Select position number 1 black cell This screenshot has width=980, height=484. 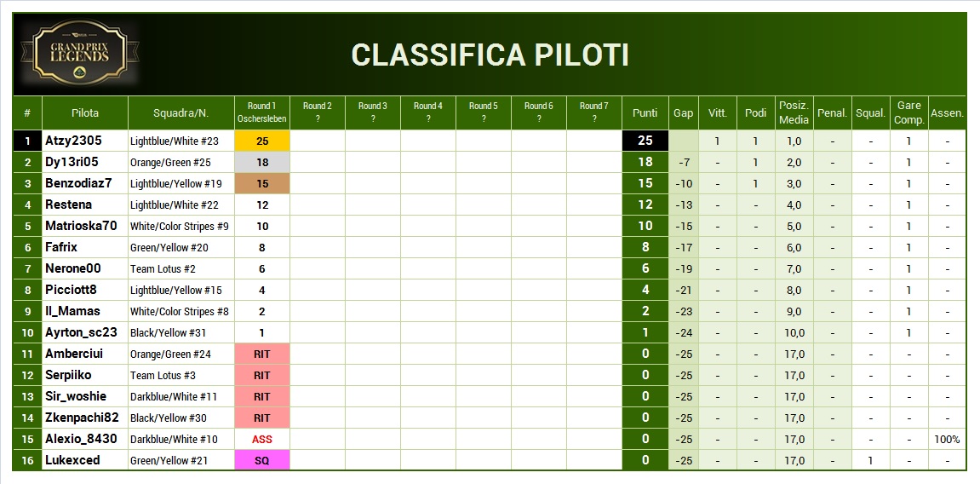[27, 141]
